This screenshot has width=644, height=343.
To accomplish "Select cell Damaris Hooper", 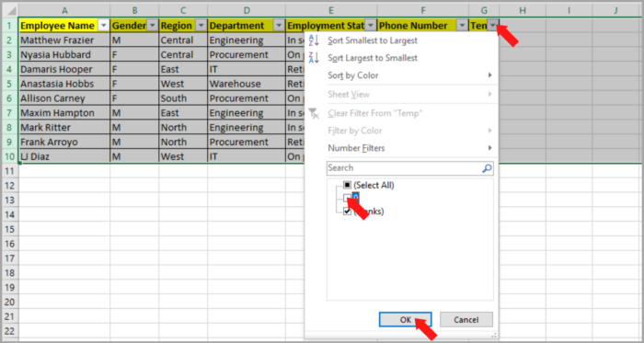I will [64, 69].
